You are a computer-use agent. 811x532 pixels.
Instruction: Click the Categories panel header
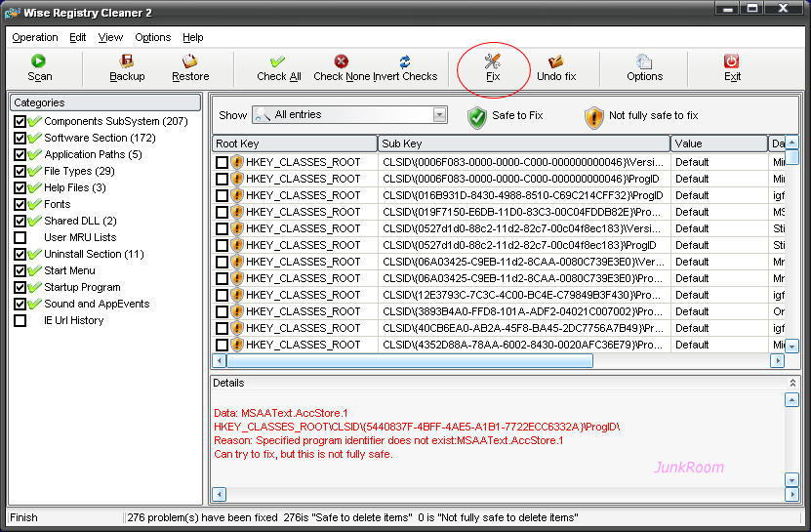(105, 102)
